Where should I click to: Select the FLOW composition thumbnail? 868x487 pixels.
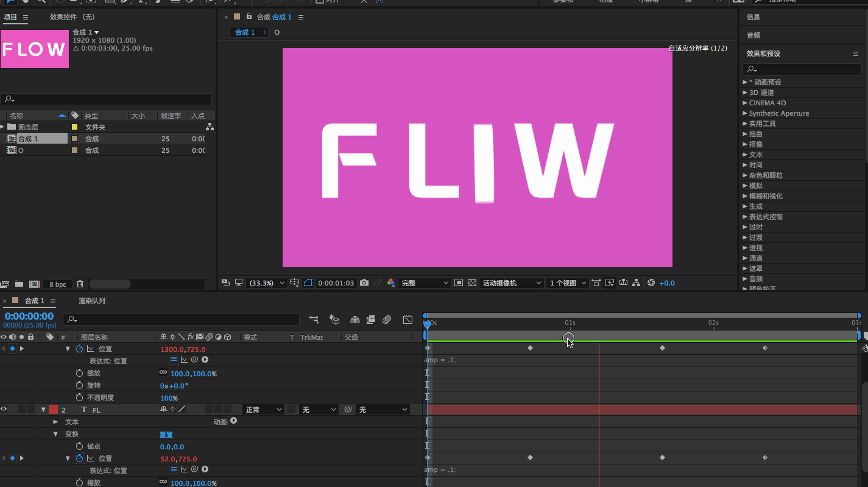(35, 49)
